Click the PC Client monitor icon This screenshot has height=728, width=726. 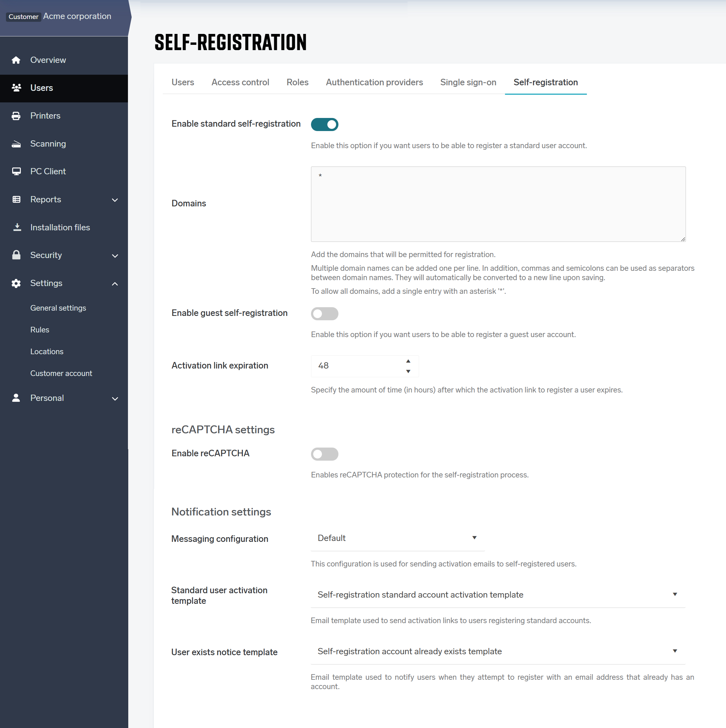[16, 171]
